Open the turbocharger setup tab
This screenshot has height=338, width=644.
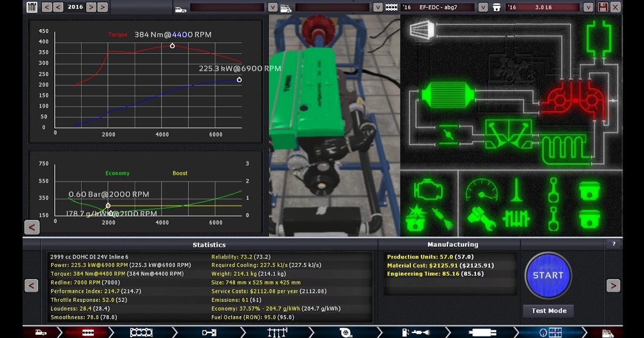[x=346, y=332]
